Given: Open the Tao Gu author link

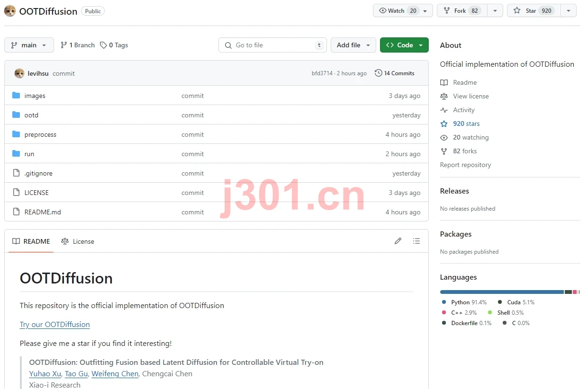Looking at the screenshot, I should click(x=76, y=374).
